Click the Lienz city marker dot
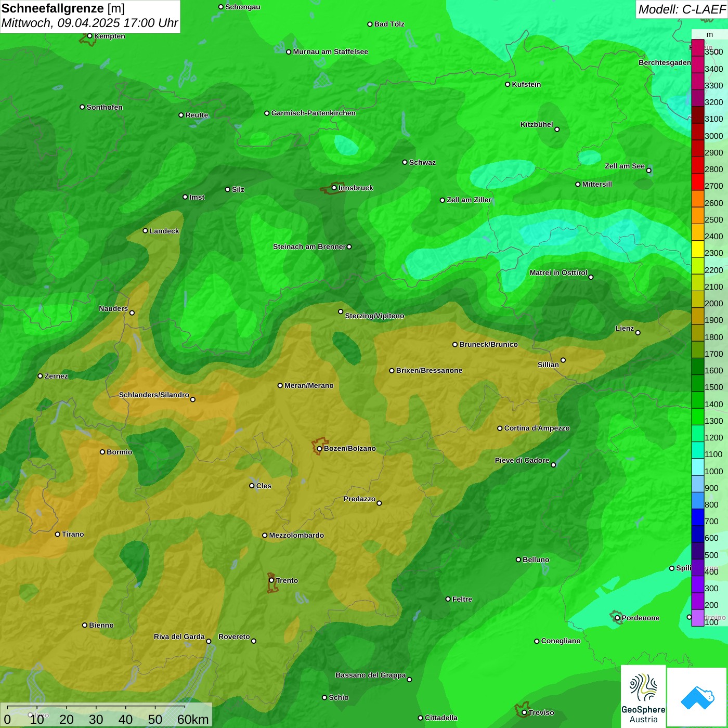This screenshot has width=728, height=728. [x=638, y=333]
